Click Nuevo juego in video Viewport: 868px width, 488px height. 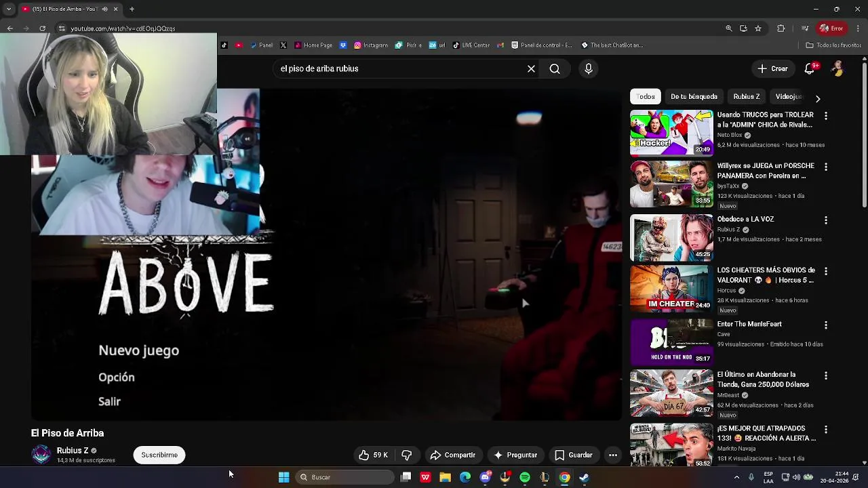[x=138, y=350]
